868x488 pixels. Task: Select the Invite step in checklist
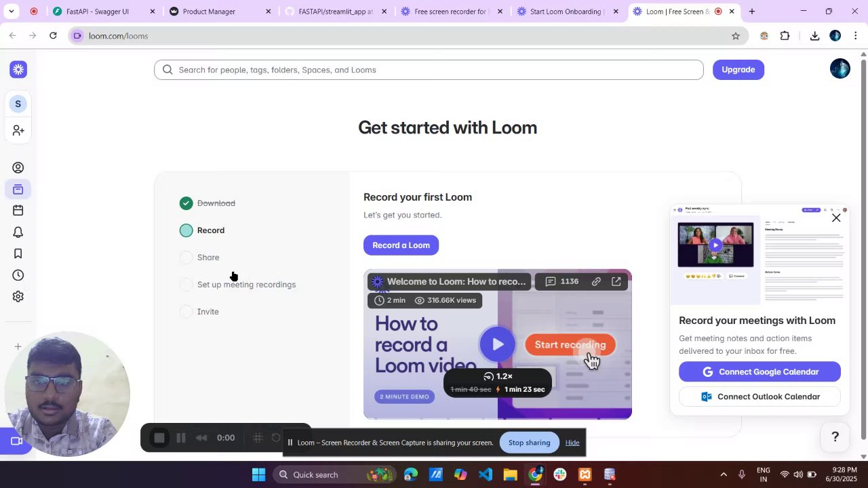coord(200,312)
